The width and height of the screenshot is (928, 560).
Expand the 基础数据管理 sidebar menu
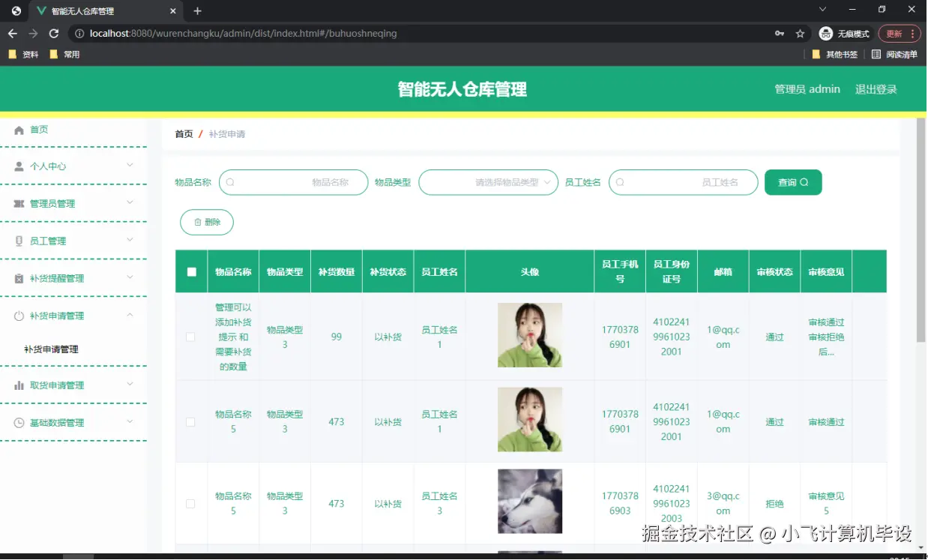(x=130, y=422)
